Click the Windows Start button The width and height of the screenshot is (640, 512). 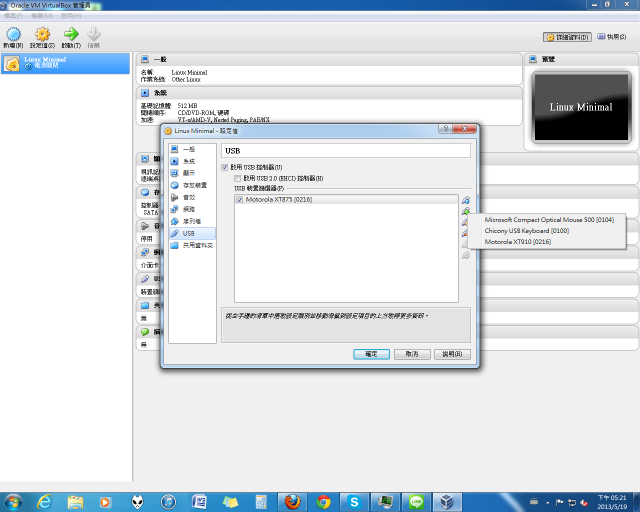(13, 502)
